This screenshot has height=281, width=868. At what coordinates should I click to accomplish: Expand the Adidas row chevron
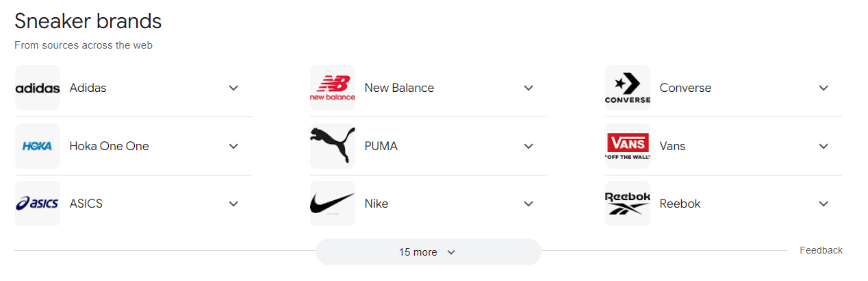pos(233,88)
